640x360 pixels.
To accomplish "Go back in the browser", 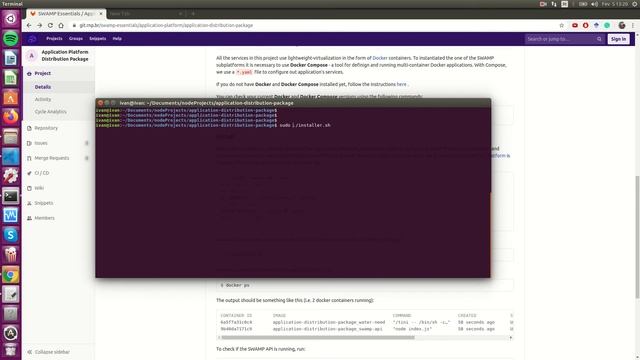I will [29, 25].
